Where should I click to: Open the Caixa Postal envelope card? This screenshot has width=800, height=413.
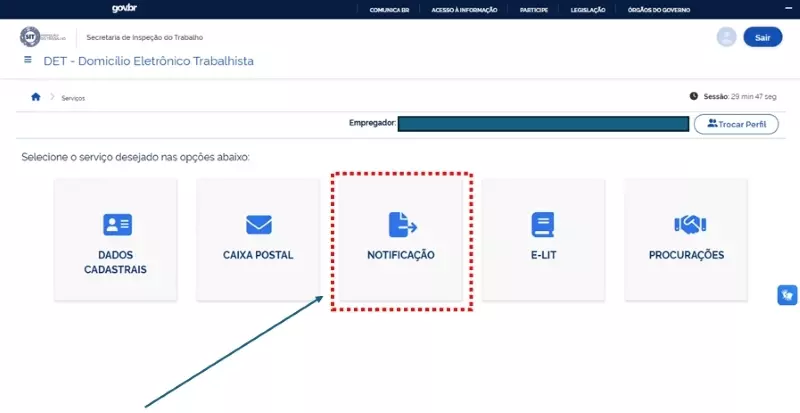pos(258,238)
